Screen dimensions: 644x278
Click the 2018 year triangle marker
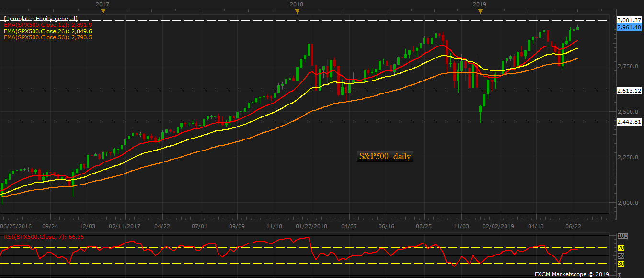pyautogui.click(x=297, y=12)
